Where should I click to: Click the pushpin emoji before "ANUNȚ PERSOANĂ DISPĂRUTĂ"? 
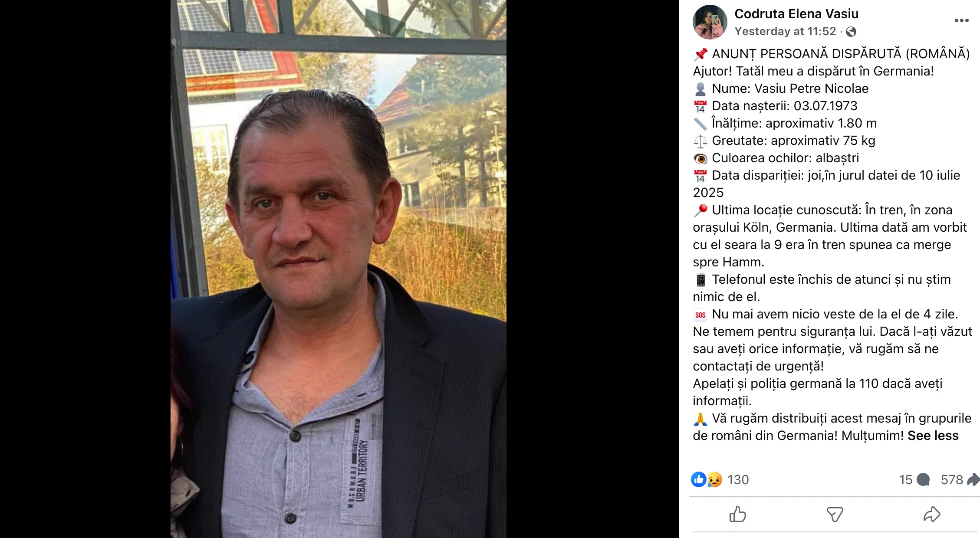pos(700,54)
